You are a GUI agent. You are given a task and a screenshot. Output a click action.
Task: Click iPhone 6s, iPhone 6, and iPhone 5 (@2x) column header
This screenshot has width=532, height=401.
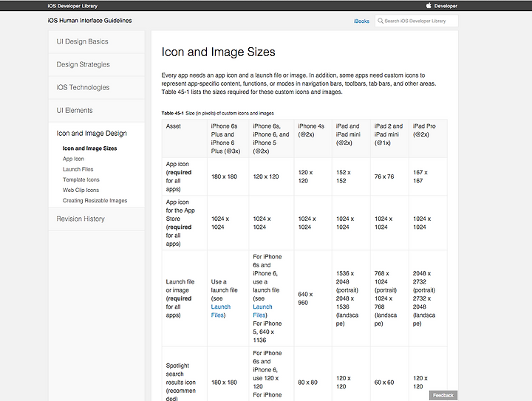tap(271, 138)
